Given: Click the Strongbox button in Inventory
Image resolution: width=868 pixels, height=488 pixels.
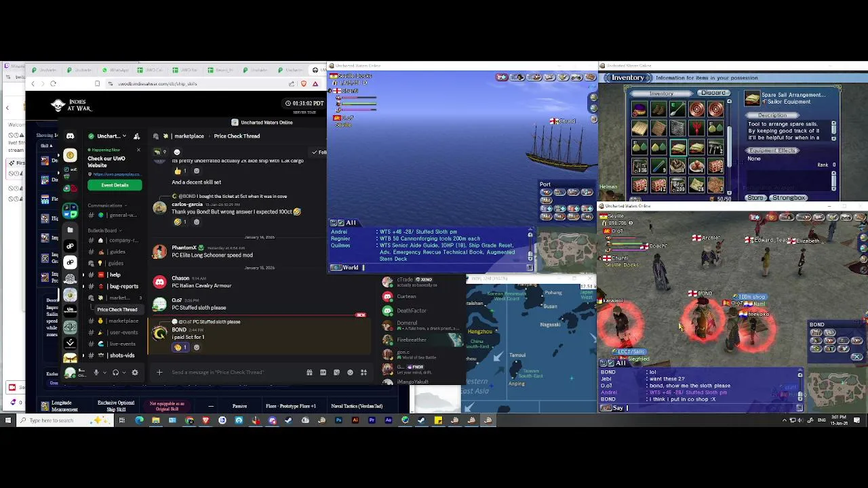Looking at the screenshot, I should [789, 197].
